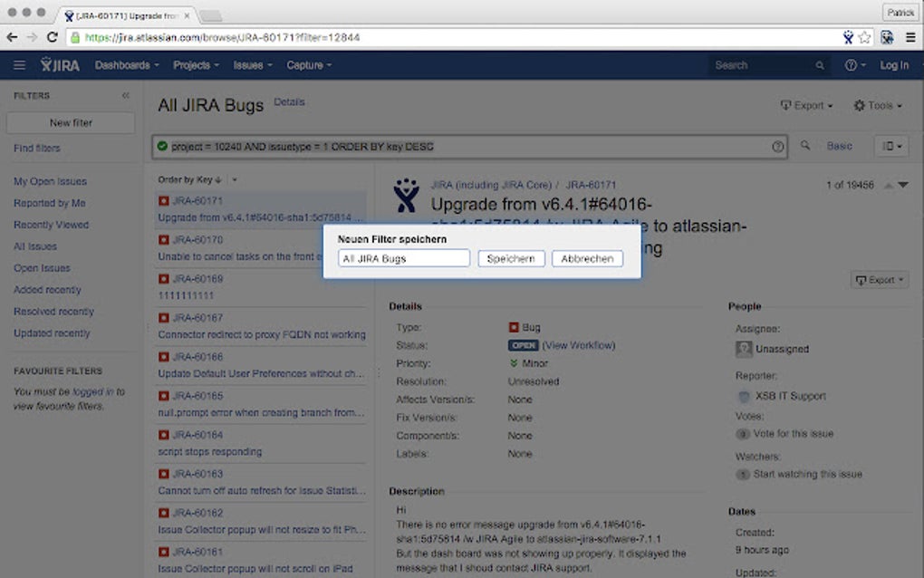This screenshot has width=924, height=578.
Task: Click the syntax help icon in query bar
Action: 777,145
